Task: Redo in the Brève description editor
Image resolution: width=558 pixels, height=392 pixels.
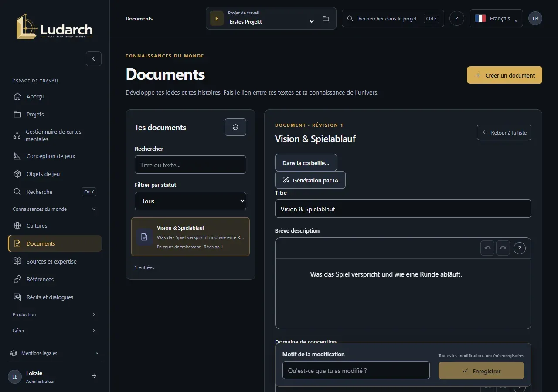Action: (x=503, y=248)
